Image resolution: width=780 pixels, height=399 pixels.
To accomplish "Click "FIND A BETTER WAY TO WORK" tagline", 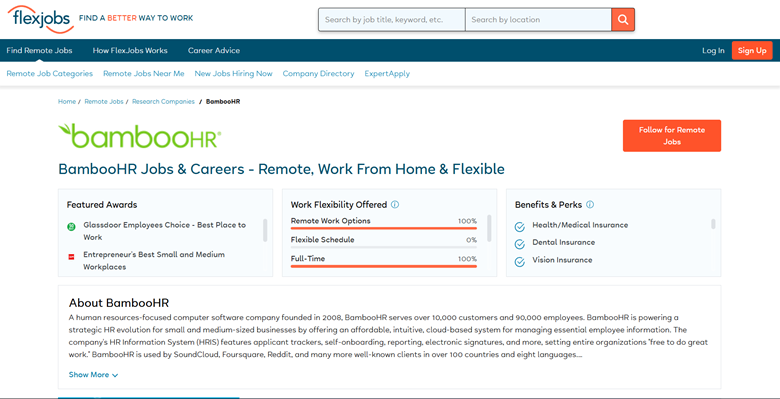I will pos(136,18).
